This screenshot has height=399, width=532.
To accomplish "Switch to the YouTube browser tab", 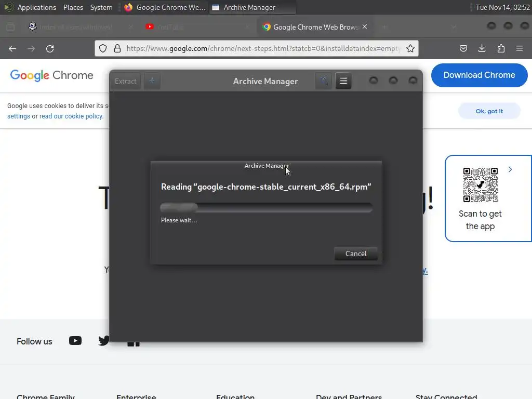I will pos(198,27).
